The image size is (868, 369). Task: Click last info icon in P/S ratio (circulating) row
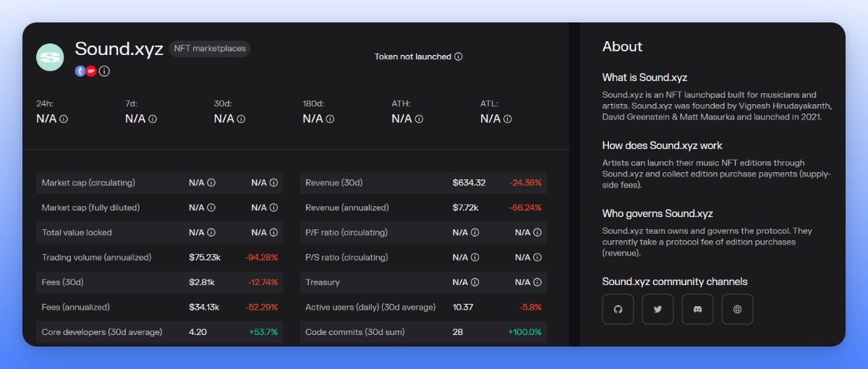537,258
